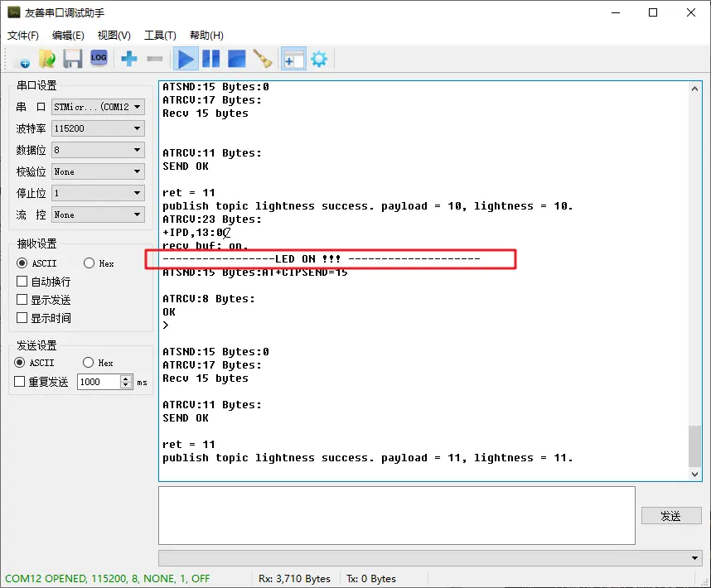The height and width of the screenshot is (588, 711).
Task: Click the receive area scrollbar thumb
Action: pos(694,446)
